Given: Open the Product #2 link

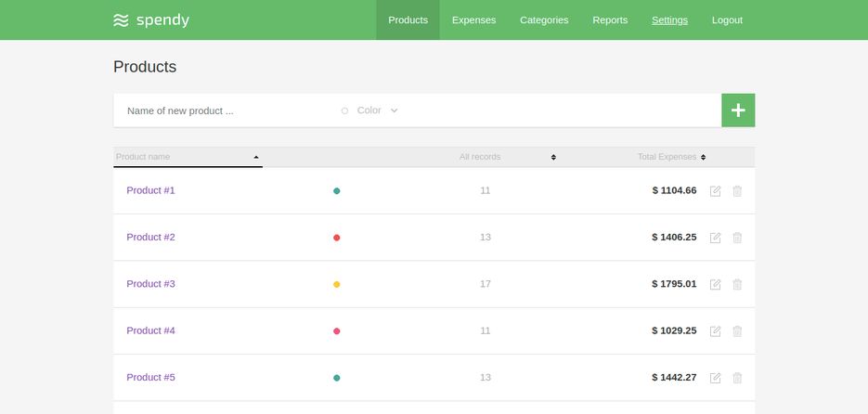Looking at the screenshot, I should (150, 237).
